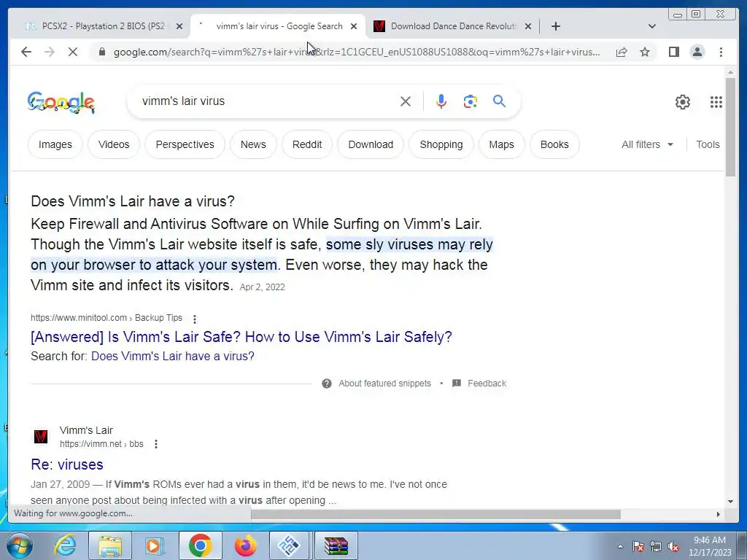Open more options for vimm.net result
Screen dimensions: 747x560
pyautogui.click(x=156, y=444)
